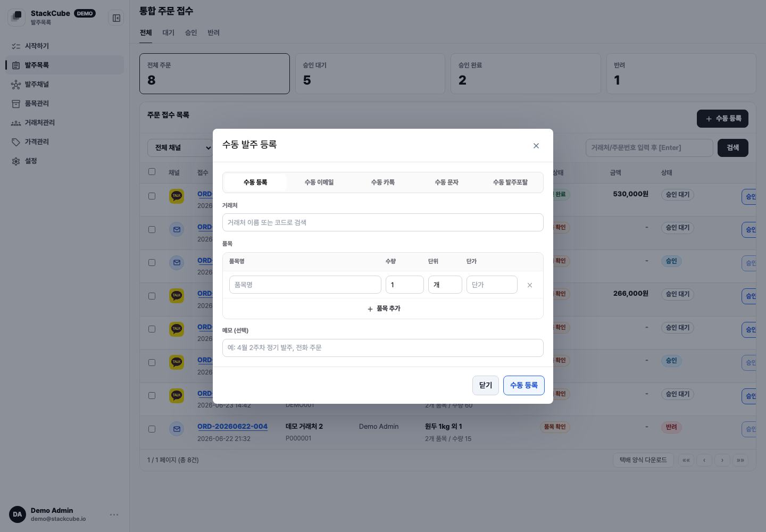The height and width of the screenshot is (532, 766).
Task: Switch to 수동 카톡 tab
Action: tap(383, 182)
